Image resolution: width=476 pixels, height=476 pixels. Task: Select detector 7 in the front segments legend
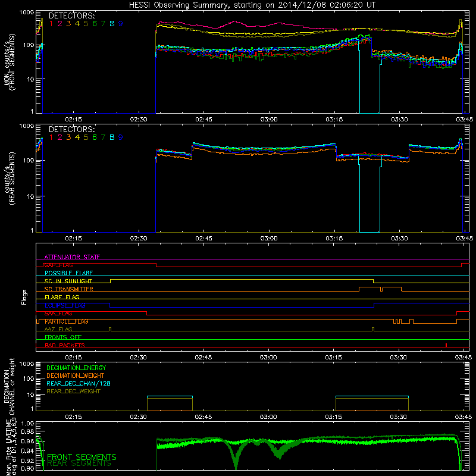click(103, 24)
